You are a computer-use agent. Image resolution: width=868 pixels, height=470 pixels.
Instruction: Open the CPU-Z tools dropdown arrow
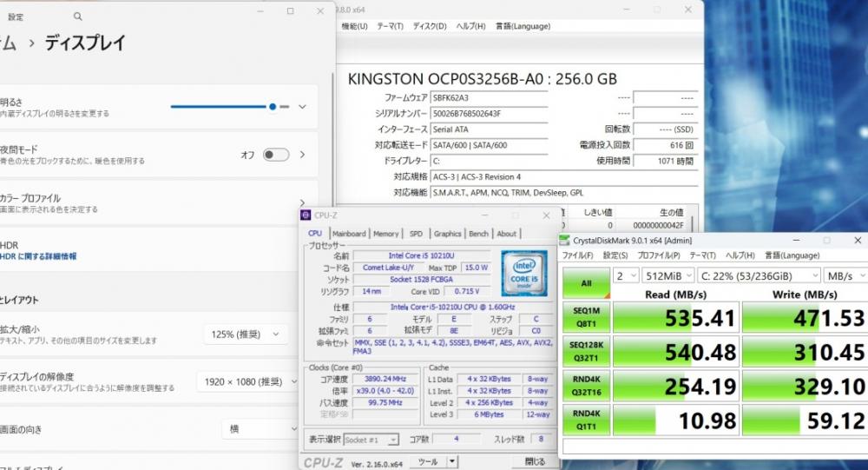pos(452,461)
